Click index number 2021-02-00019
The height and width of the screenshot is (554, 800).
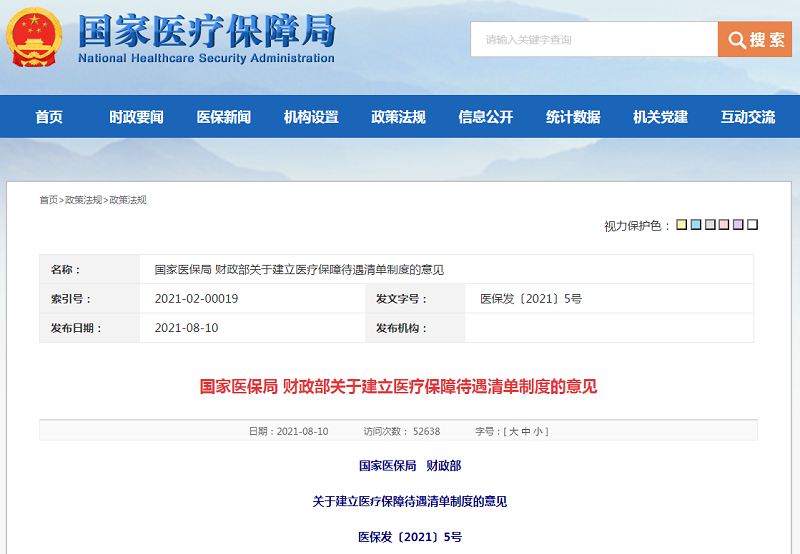click(x=196, y=298)
